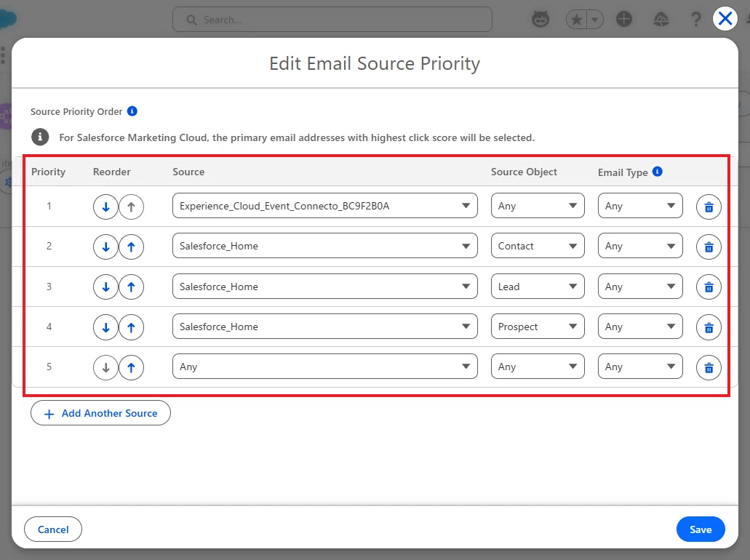The image size is (750, 560).
Task: Click the Source Object column header
Action: [524, 172]
